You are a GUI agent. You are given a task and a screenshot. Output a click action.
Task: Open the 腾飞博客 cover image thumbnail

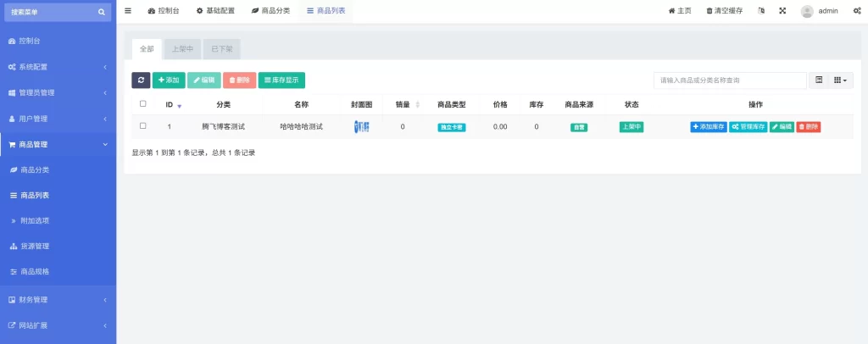click(361, 126)
